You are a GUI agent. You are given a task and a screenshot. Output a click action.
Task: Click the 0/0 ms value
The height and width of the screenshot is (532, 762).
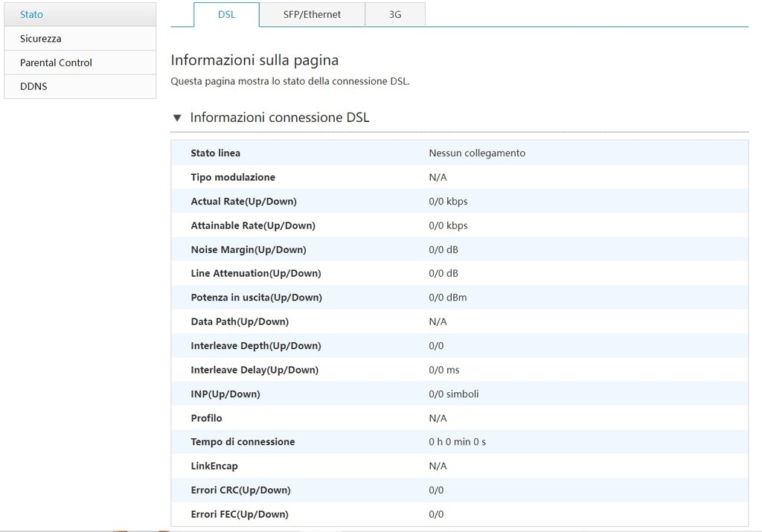(444, 371)
